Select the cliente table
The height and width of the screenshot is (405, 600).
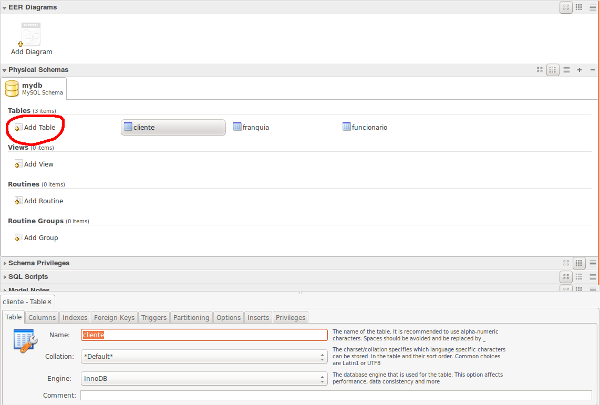tap(173, 127)
